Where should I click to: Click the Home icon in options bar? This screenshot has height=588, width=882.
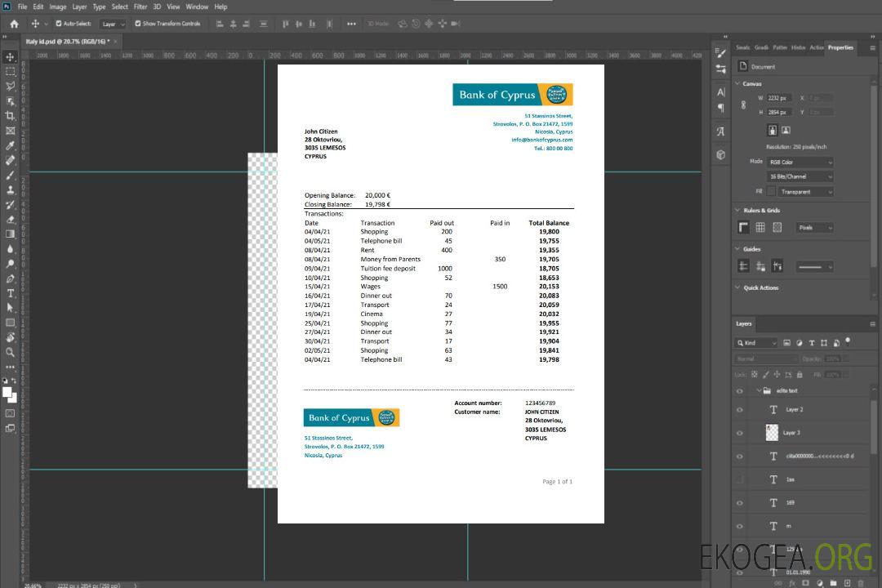[x=14, y=24]
